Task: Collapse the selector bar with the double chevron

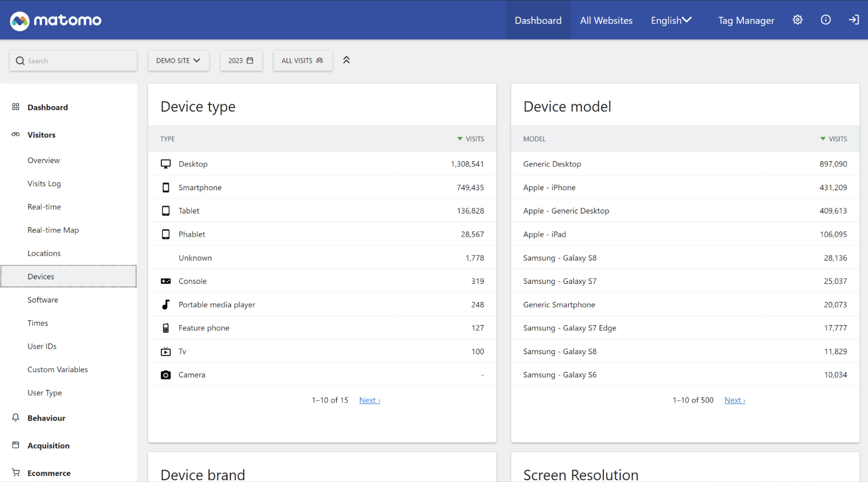Action: pos(347,60)
